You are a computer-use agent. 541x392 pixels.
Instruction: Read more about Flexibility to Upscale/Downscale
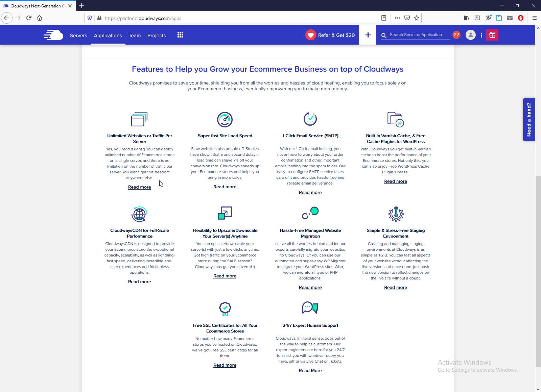(x=225, y=276)
